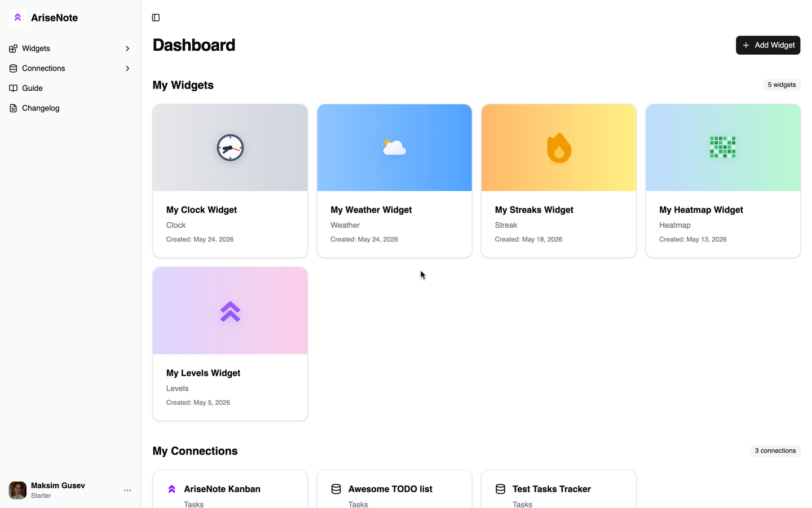The width and height of the screenshot is (812, 508).
Task: Open the Test Tasks Tracker connection
Action: [x=559, y=489]
